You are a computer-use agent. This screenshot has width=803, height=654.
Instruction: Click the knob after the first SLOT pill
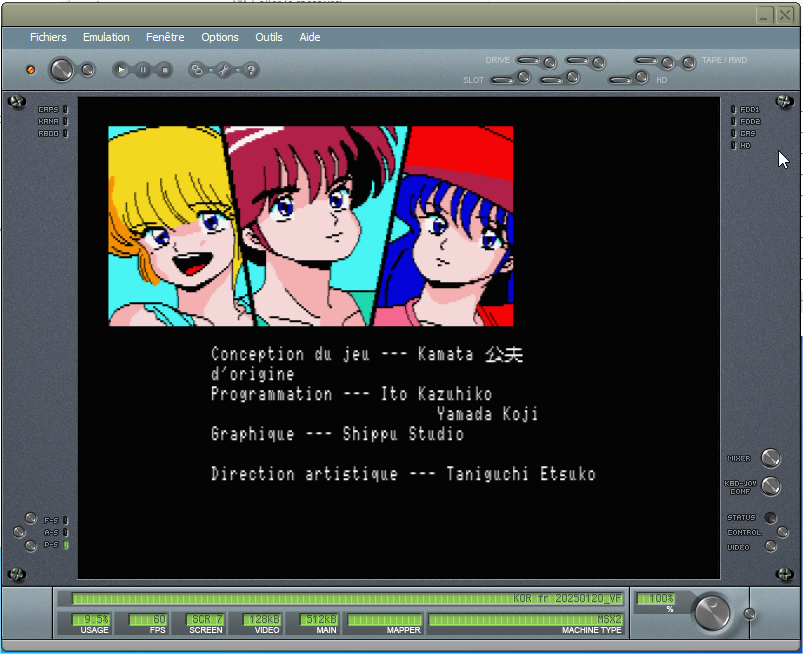coord(523,77)
